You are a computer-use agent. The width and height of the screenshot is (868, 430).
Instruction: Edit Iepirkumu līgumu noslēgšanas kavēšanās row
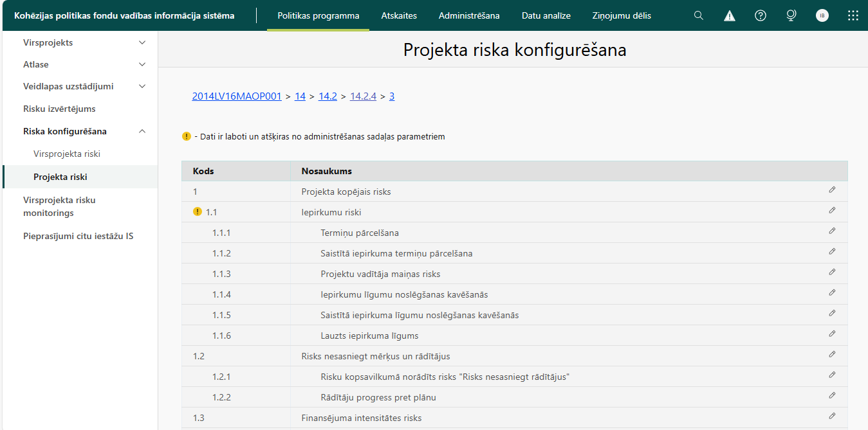[832, 293]
